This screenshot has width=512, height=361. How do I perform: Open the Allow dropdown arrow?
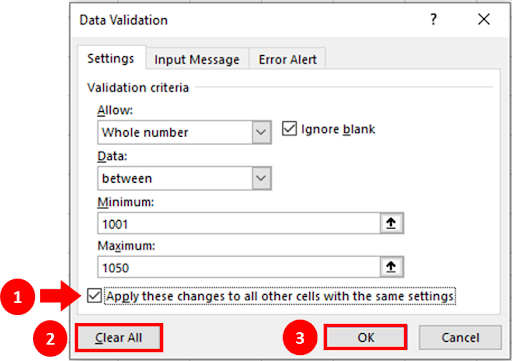pyautogui.click(x=261, y=133)
